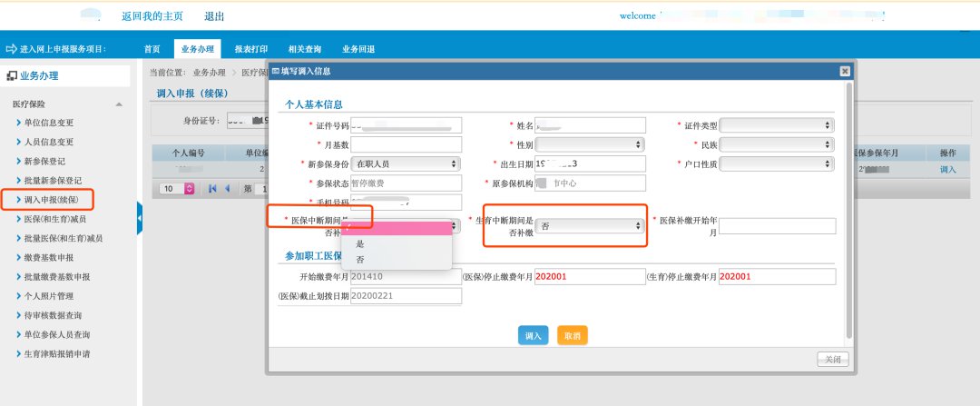
Task: Select 否 in the open dropdown list
Action: pyautogui.click(x=360, y=260)
